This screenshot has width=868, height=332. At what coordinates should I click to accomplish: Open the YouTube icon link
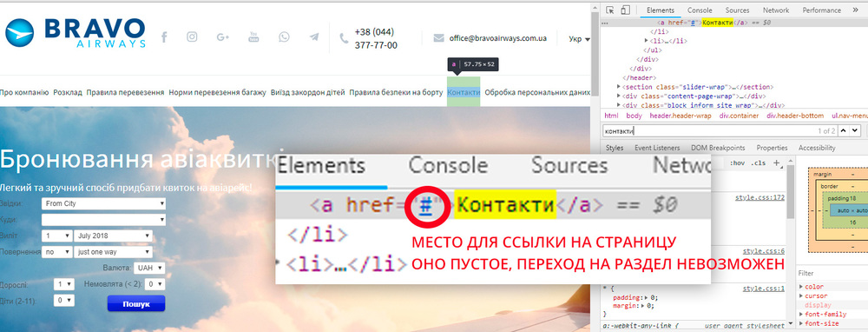(253, 37)
